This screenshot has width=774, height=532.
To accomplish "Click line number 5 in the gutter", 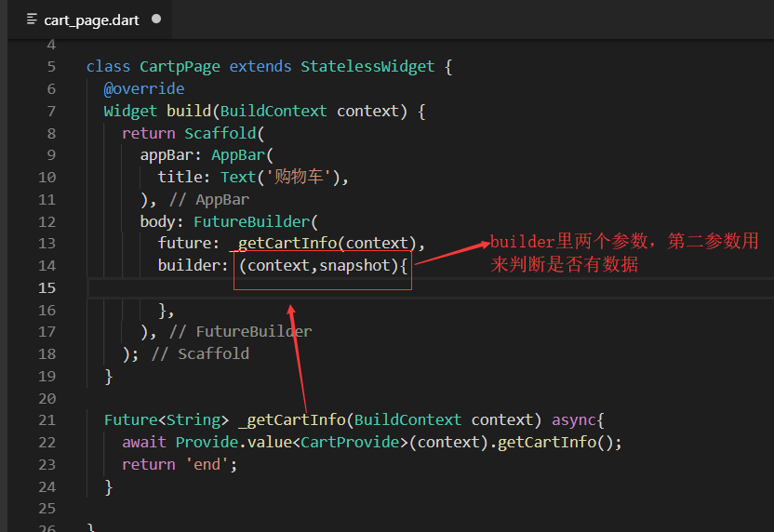I will (51, 67).
